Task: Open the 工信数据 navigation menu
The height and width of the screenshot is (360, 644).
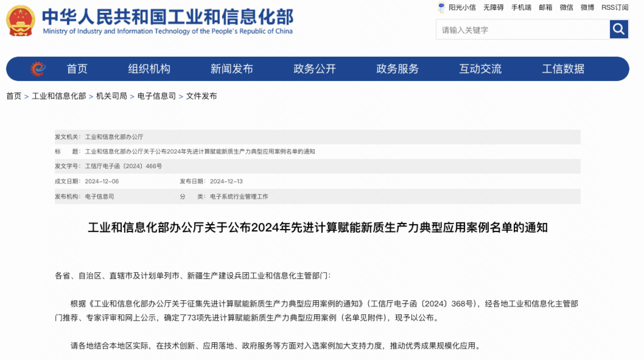Action: coord(563,69)
